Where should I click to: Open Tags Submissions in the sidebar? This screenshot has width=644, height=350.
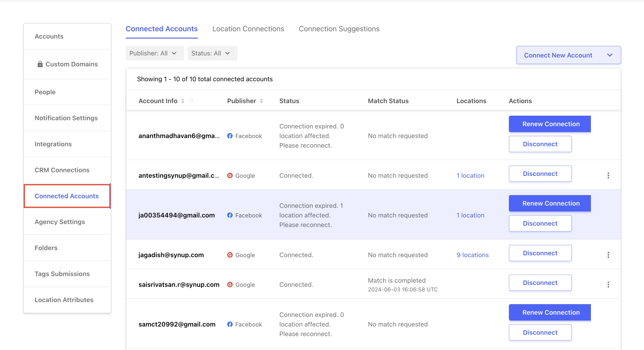tap(67, 274)
